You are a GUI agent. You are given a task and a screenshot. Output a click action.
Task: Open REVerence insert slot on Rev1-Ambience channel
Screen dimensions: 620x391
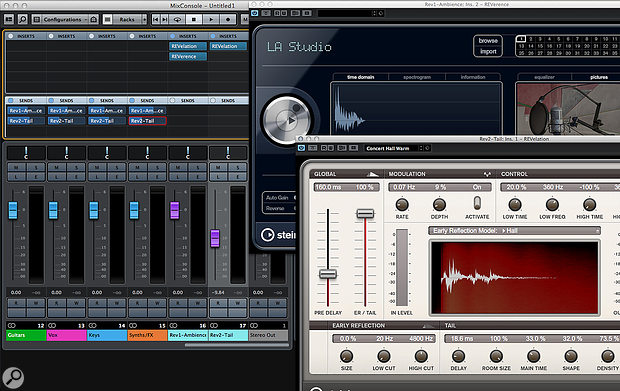point(188,57)
